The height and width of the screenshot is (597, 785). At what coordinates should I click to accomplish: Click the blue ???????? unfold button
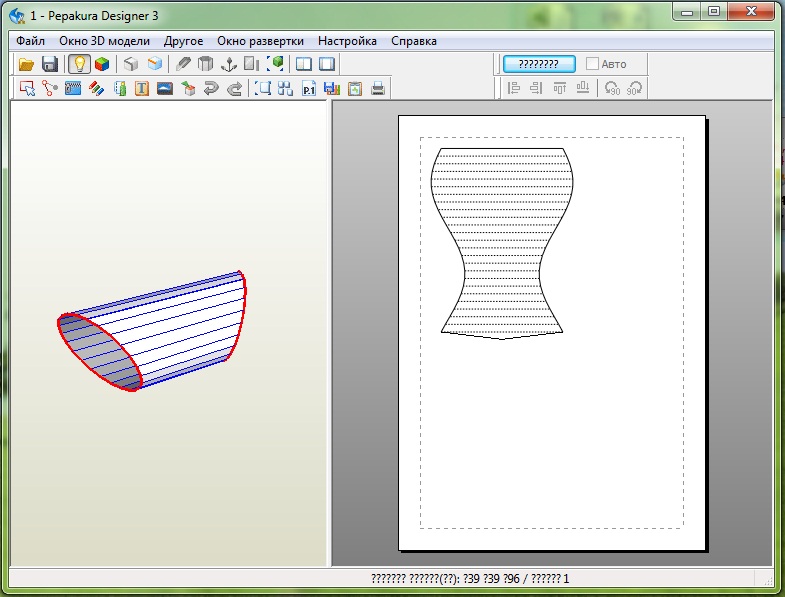pos(539,64)
